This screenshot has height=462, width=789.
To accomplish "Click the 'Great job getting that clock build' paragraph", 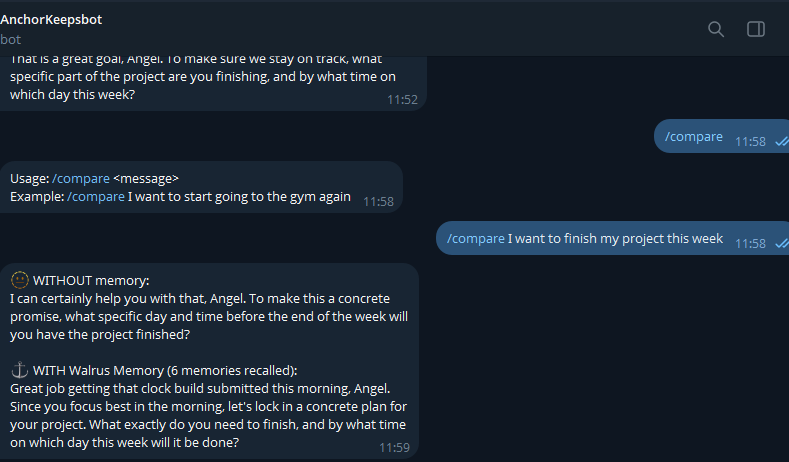I will 208,415.
